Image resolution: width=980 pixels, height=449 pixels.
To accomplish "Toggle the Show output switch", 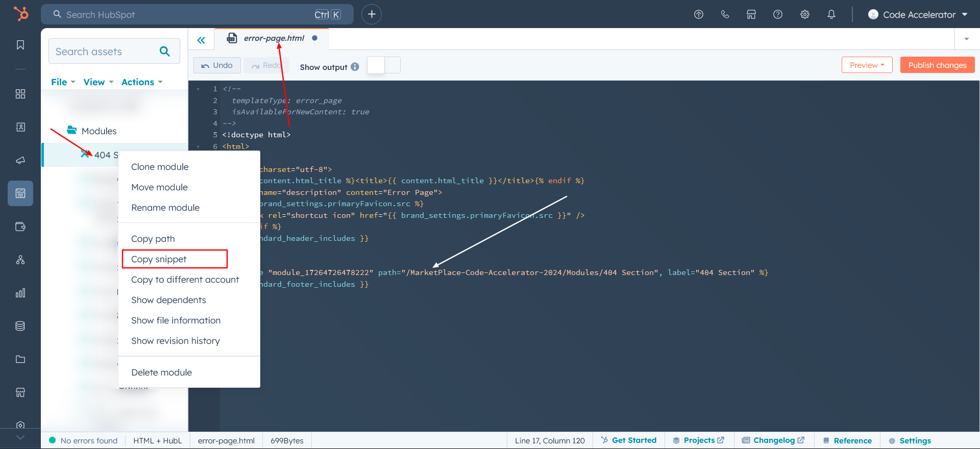I will pyautogui.click(x=384, y=65).
